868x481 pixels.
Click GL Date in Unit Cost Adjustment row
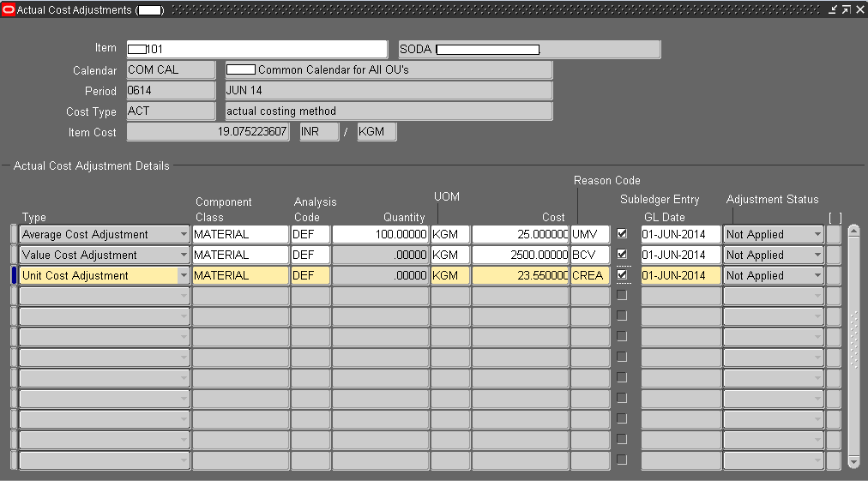click(x=681, y=275)
